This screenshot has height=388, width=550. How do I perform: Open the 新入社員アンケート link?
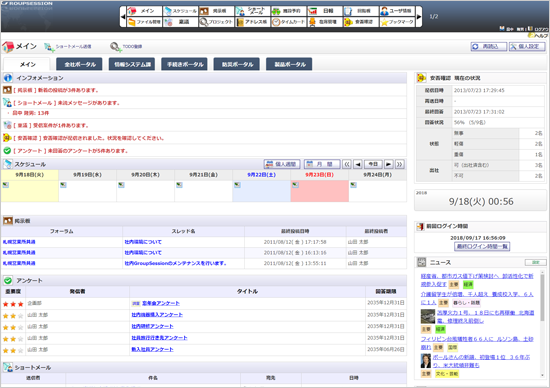coord(152,349)
